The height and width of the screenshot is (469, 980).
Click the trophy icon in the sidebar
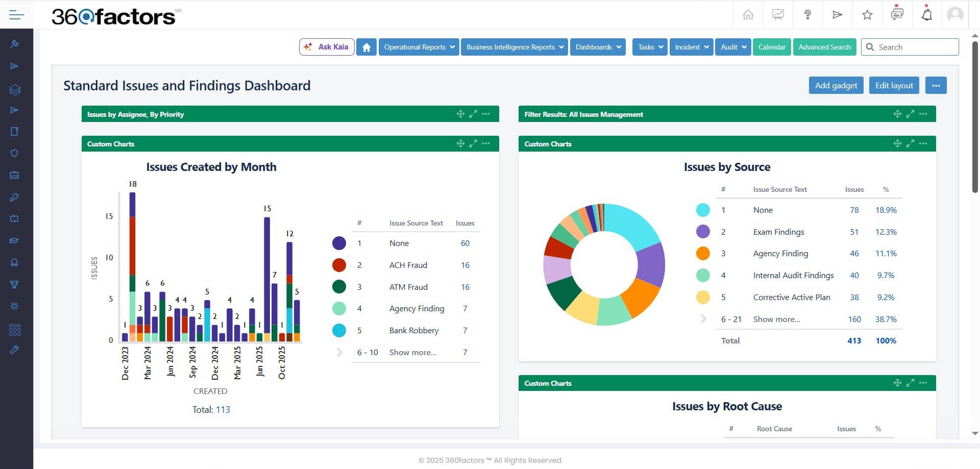tap(14, 284)
